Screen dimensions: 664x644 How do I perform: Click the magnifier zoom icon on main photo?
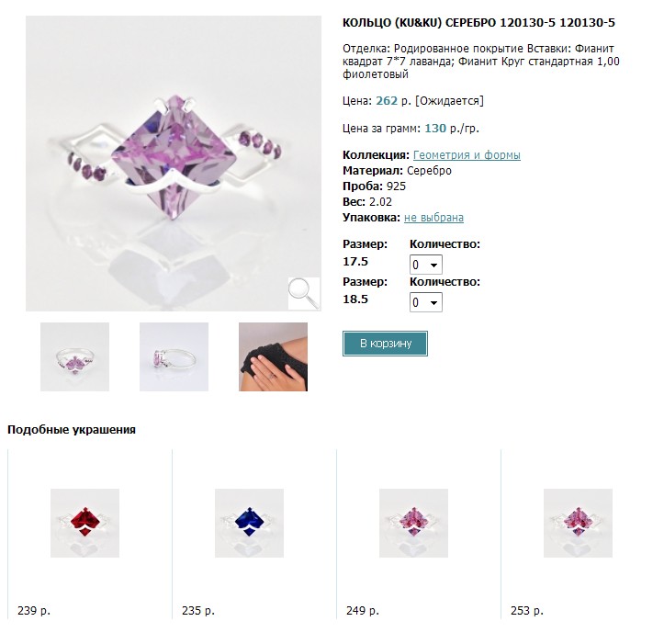(303, 293)
